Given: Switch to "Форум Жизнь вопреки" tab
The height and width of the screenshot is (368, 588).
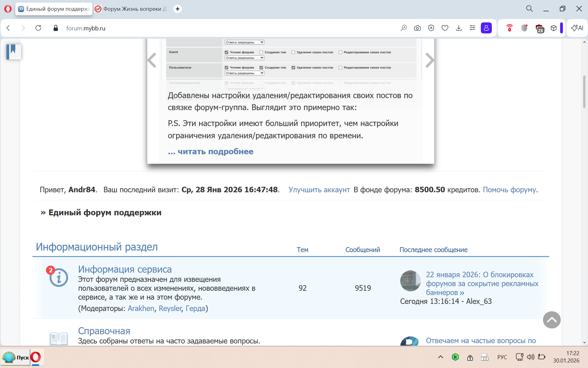Looking at the screenshot, I should click(x=132, y=9).
